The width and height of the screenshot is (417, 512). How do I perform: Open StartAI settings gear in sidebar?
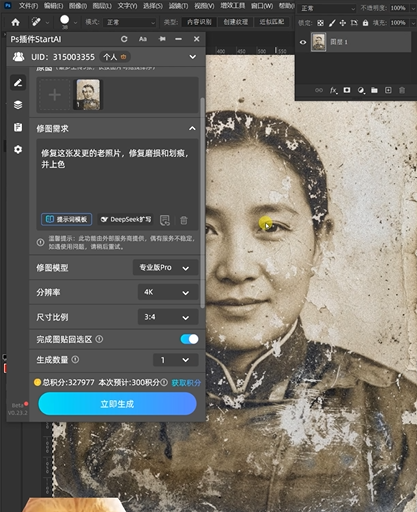click(x=18, y=149)
